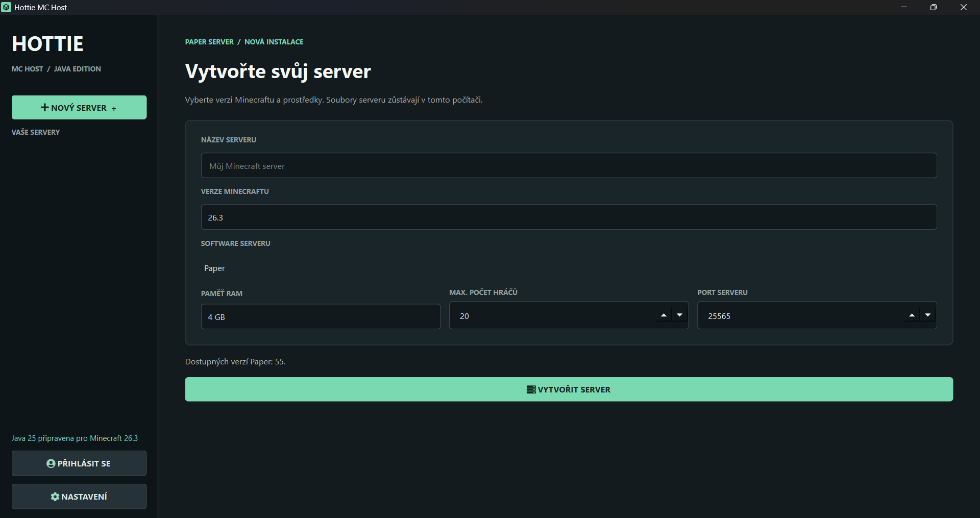Open the Paměť RAM dropdown showing 4 GB
The image size is (980, 518).
(321, 317)
